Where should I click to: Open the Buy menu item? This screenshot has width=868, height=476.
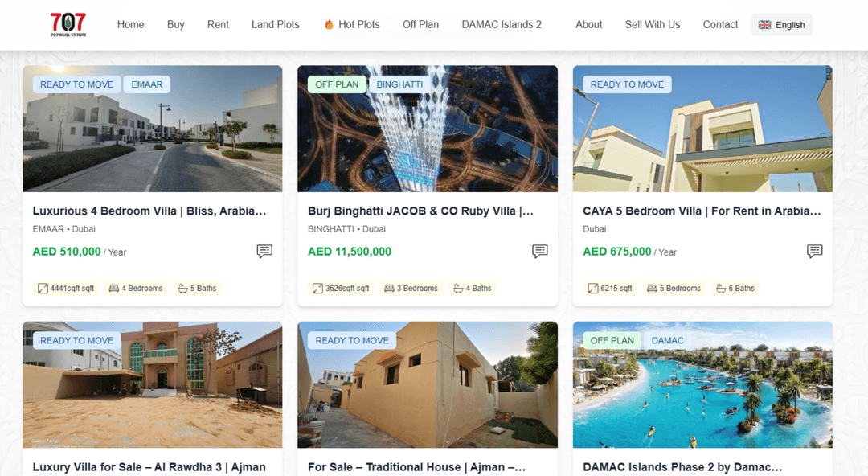point(175,24)
